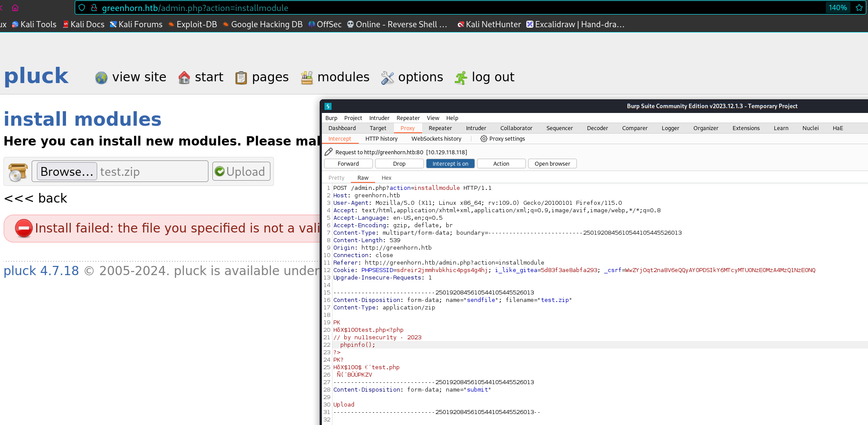Switch to the Extensions tab

pos(746,128)
